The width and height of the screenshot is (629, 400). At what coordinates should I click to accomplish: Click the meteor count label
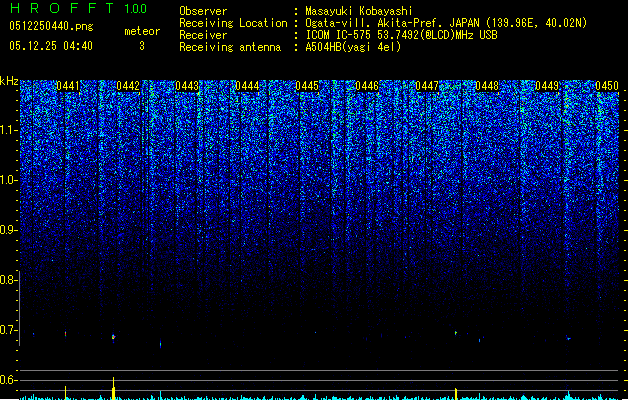[x=142, y=31]
